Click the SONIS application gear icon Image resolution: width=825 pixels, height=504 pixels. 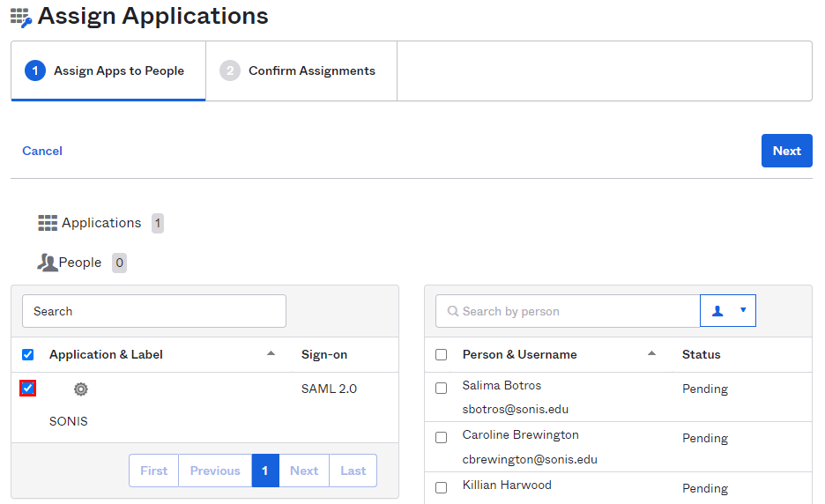80,389
